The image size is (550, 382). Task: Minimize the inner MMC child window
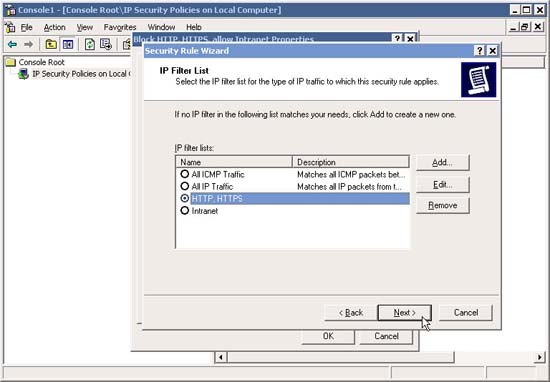pyautogui.click(x=513, y=27)
